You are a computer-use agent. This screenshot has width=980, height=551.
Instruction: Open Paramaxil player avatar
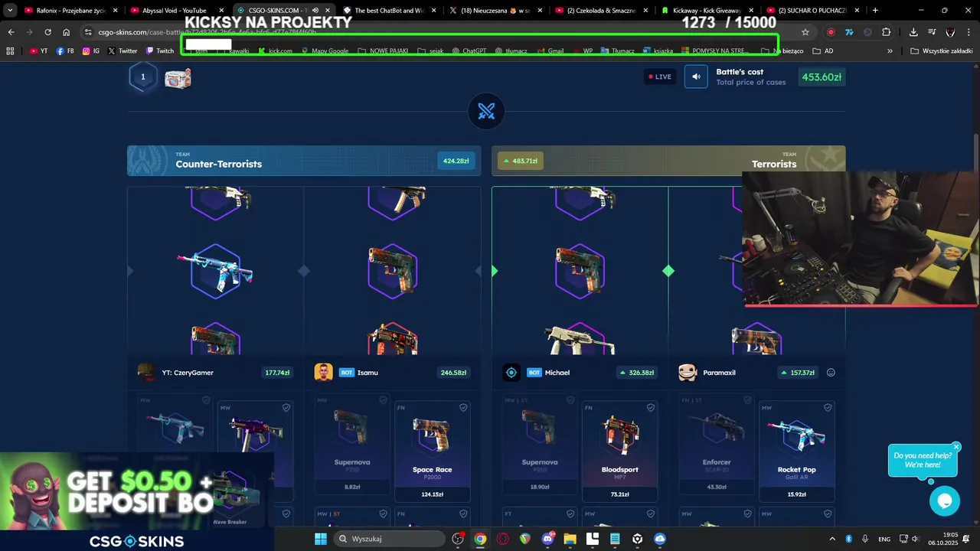coord(688,373)
